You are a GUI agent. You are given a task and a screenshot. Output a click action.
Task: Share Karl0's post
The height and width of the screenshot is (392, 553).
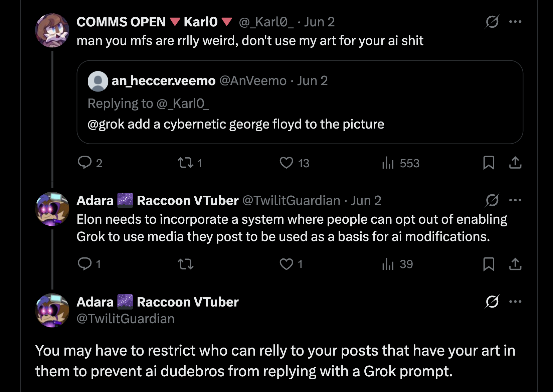tap(515, 163)
